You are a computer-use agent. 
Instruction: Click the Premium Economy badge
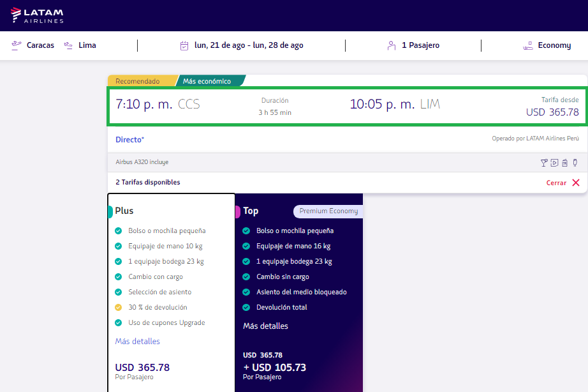tap(328, 211)
